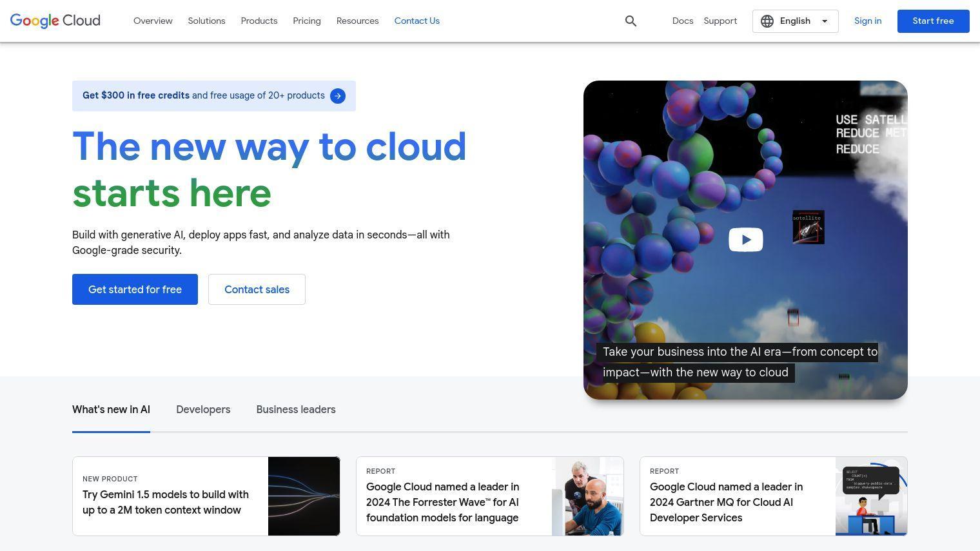The image size is (980, 551).
Task: Expand the English language dropdown arrow
Action: pyautogui.click(x=824, y=21)
